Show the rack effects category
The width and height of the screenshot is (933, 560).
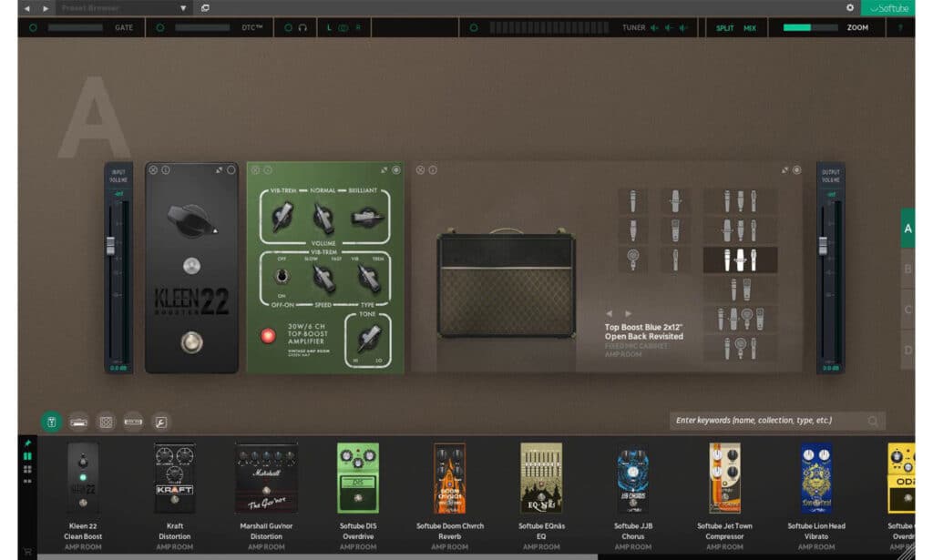(x=133, y=423)
